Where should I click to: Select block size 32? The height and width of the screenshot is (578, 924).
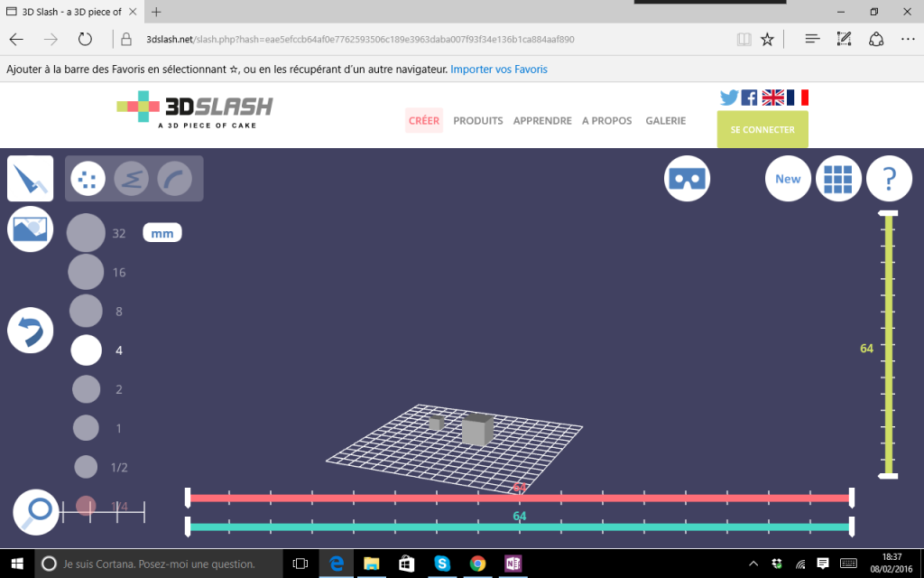(86, 232)
